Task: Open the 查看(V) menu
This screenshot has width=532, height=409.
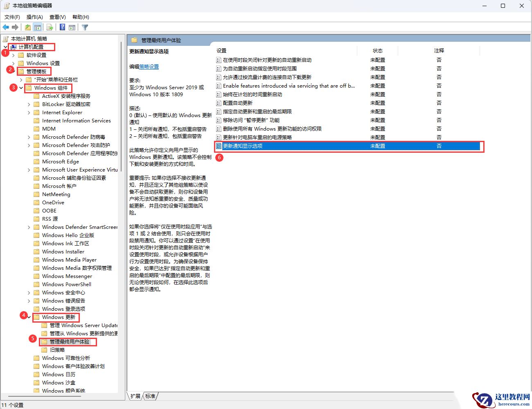Action: pos(57,17)
